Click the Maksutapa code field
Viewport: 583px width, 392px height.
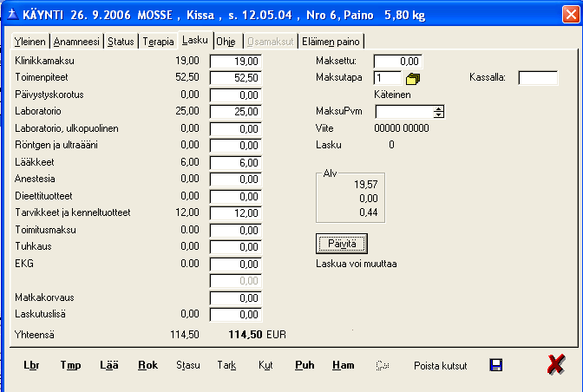[388, 78]
